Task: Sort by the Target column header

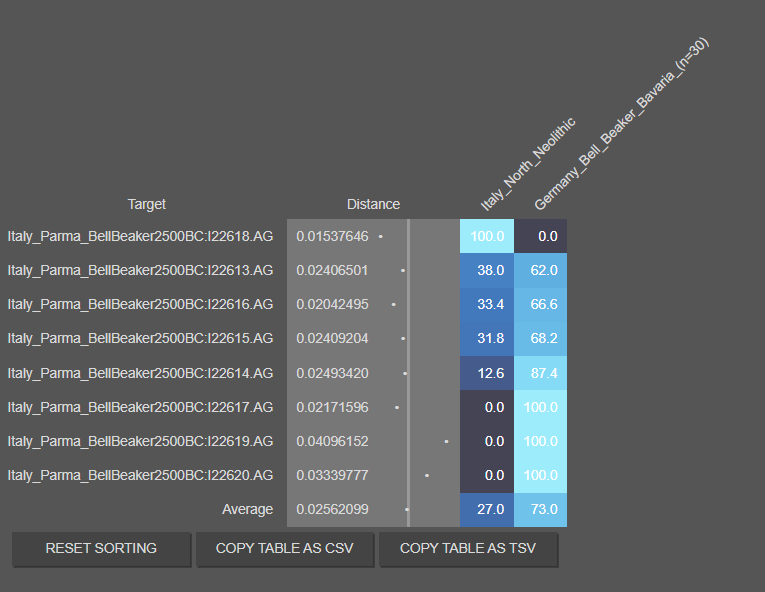Action: click(146, 204)
